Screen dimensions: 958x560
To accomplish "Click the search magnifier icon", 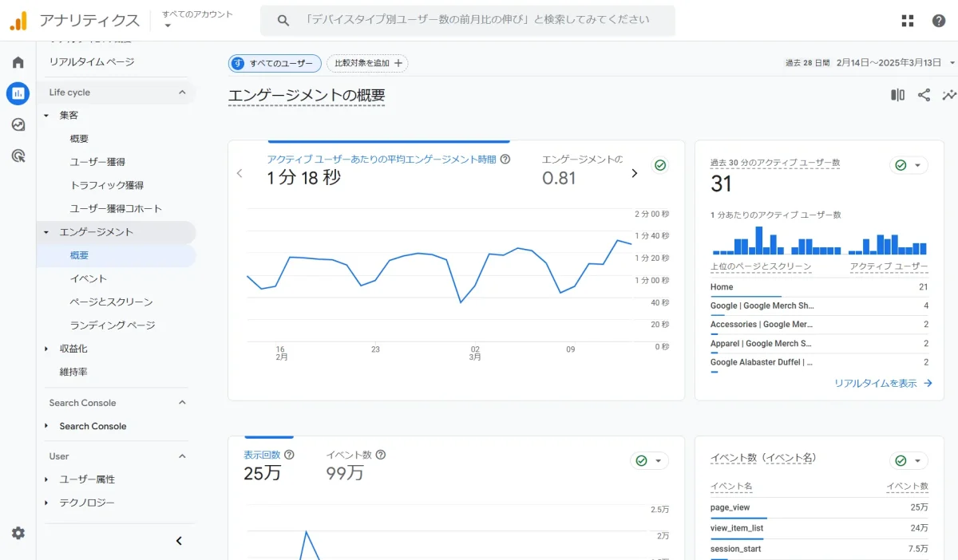I will [x=283, y=21].
